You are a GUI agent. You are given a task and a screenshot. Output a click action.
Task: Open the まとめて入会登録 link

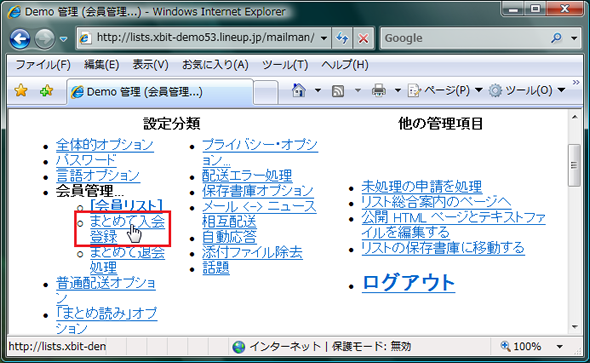click(127, 229)
